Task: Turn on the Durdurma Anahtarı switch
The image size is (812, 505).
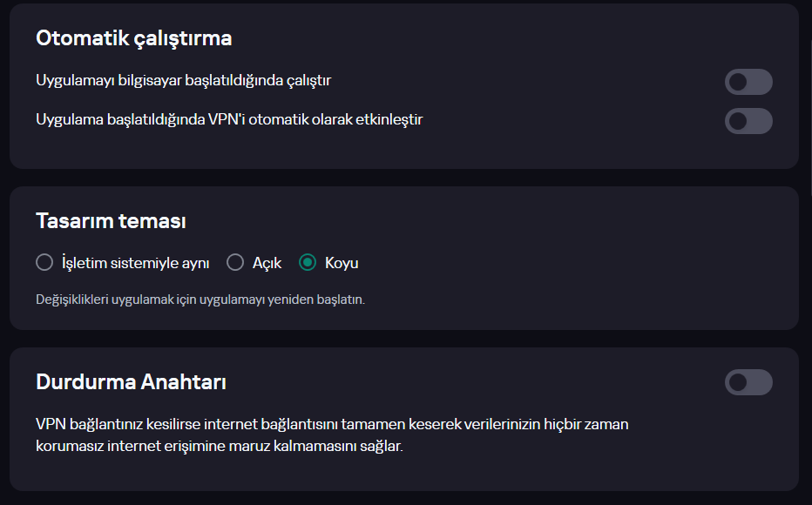Action: click(748, 382)
